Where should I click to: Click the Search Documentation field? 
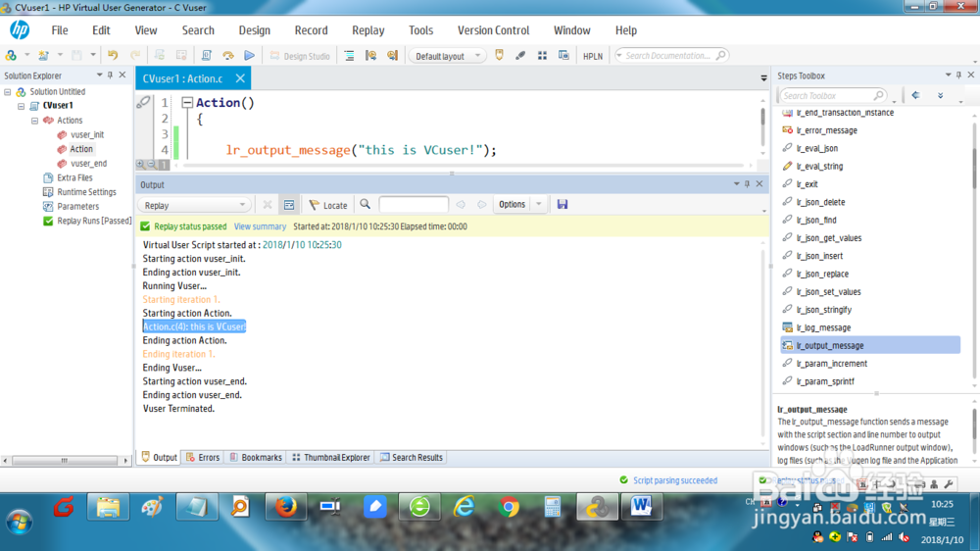(x=672, y=56)
